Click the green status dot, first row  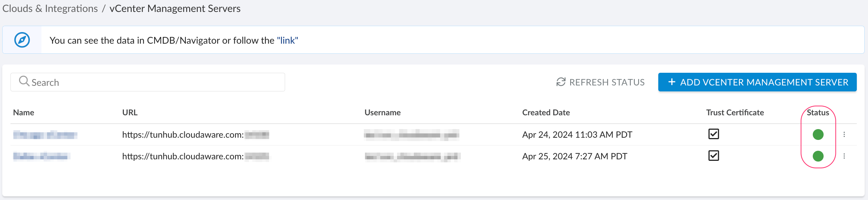coord(818,134)
